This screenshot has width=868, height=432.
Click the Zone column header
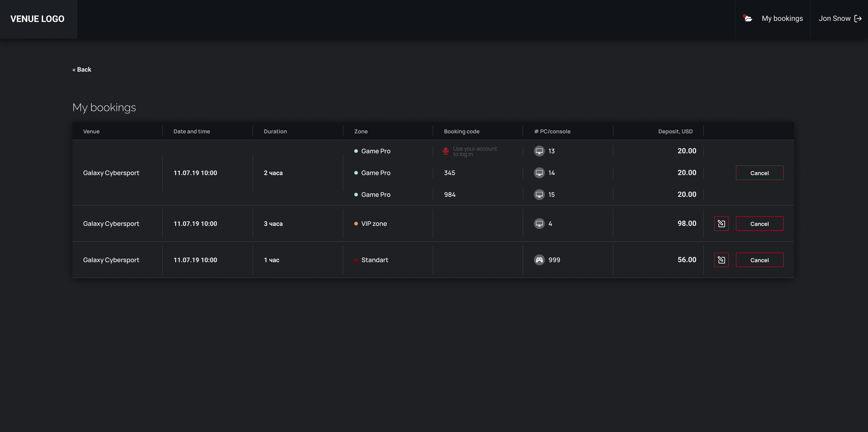(361, 131)
